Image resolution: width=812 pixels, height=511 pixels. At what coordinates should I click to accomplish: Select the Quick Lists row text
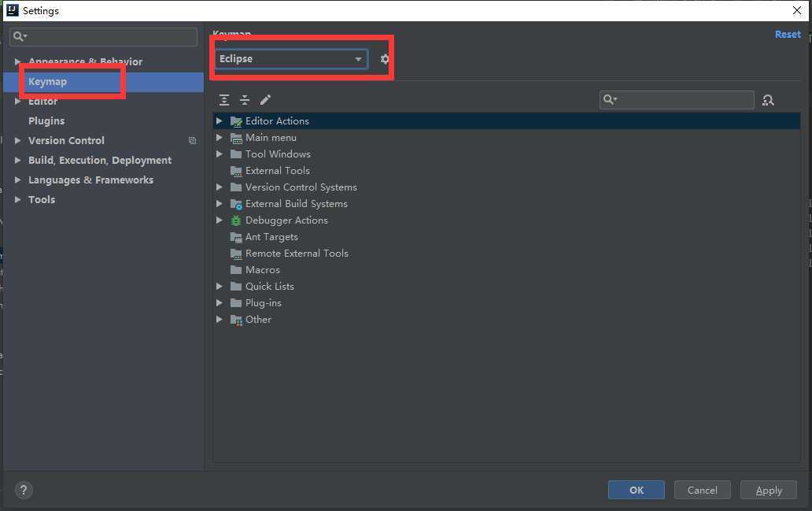269,286
